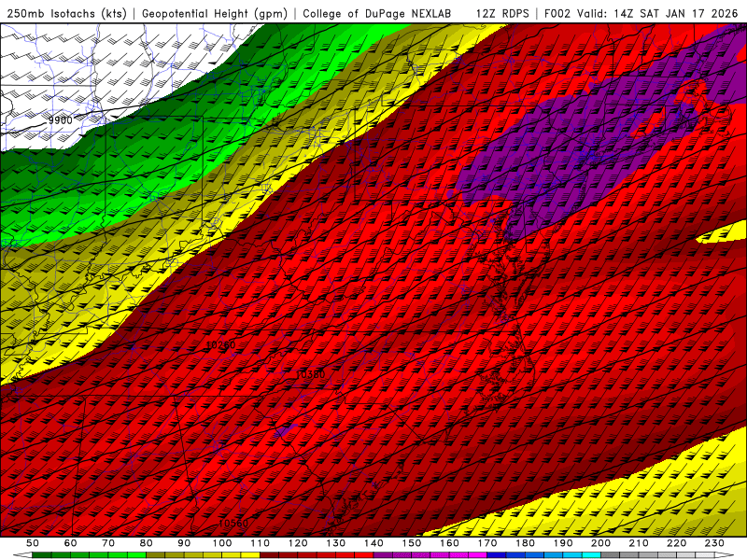Screen dimensions: 747x560
Task: Click the legend value 80
Action: [147, 543]
